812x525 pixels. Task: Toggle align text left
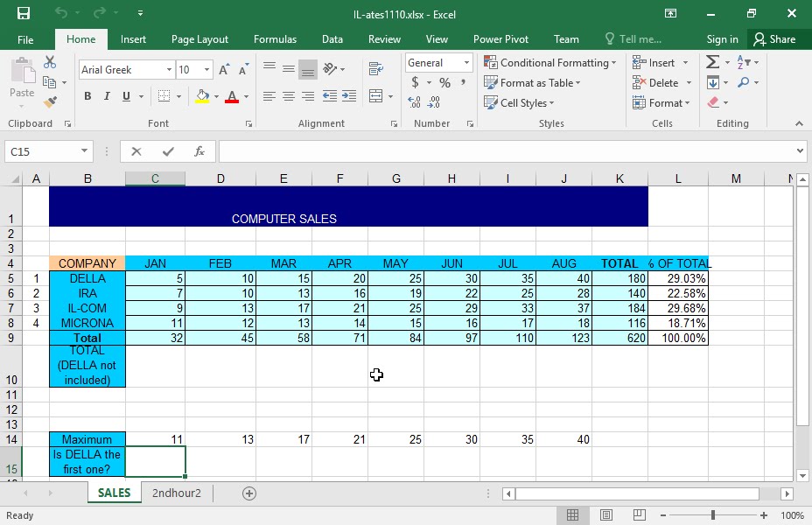[269, 95]
